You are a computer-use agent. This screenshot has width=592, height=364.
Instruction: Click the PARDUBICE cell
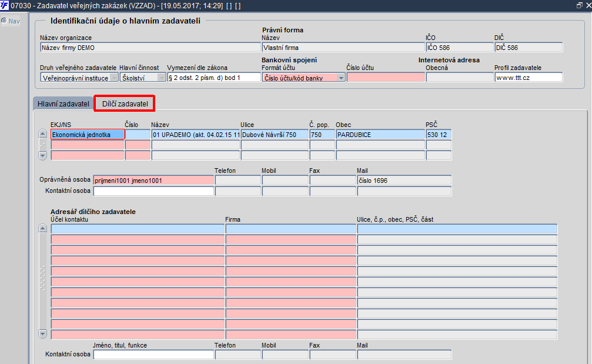[380, 135]
